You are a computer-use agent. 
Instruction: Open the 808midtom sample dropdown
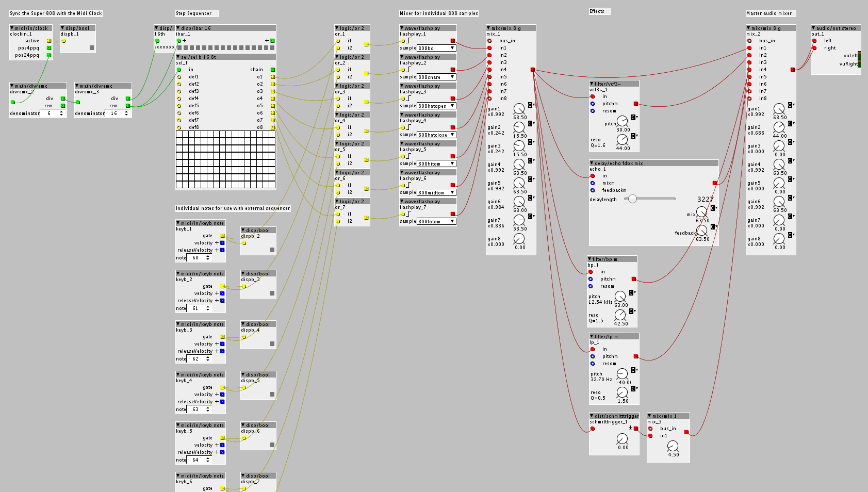tap(436, 192)
